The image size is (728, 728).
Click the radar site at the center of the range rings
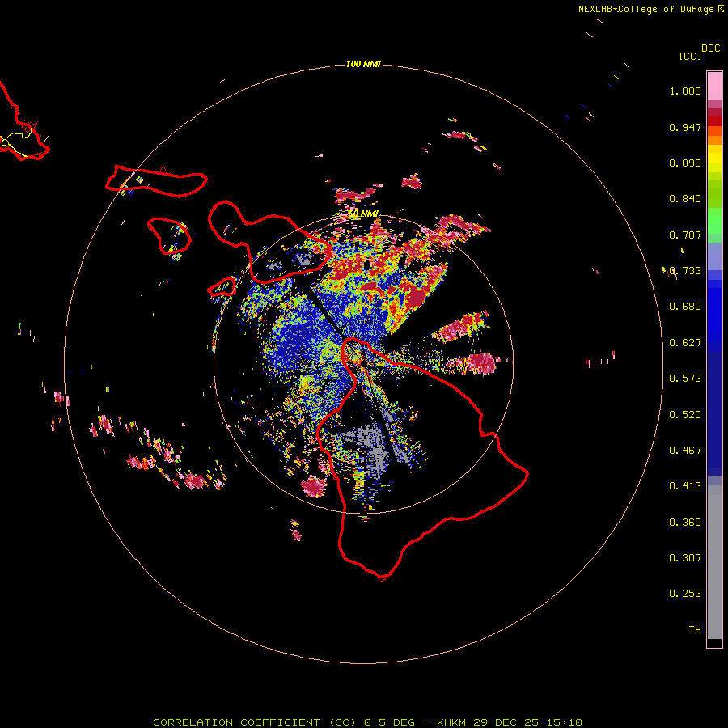[362, 362]
